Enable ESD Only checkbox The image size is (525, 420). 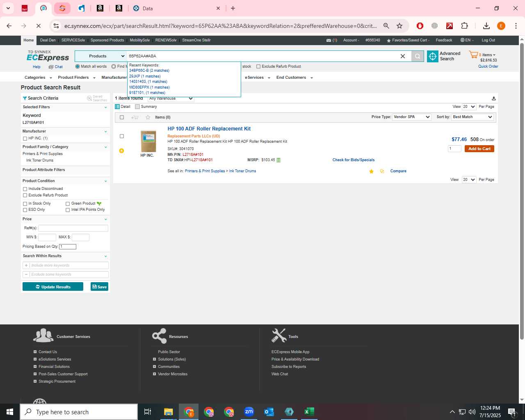[25, 210]
